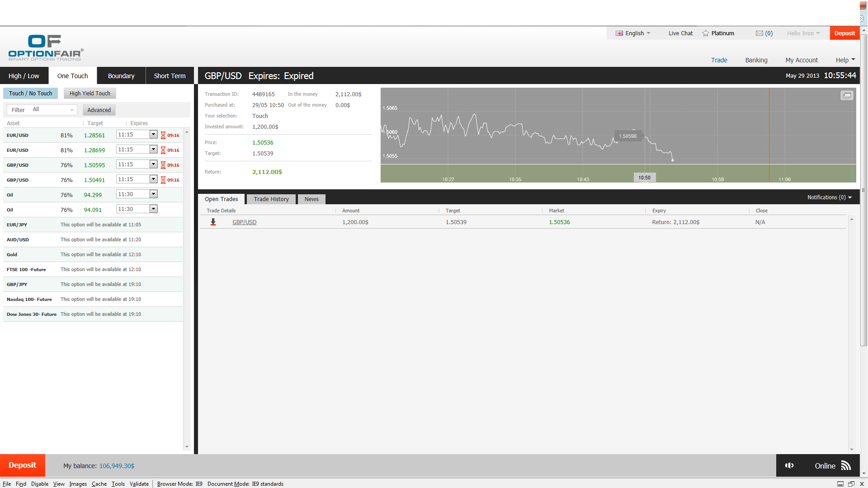Switch to High Yield Touch mode
The height and width of the screenshot is (488, 868).
click(90, 94)
